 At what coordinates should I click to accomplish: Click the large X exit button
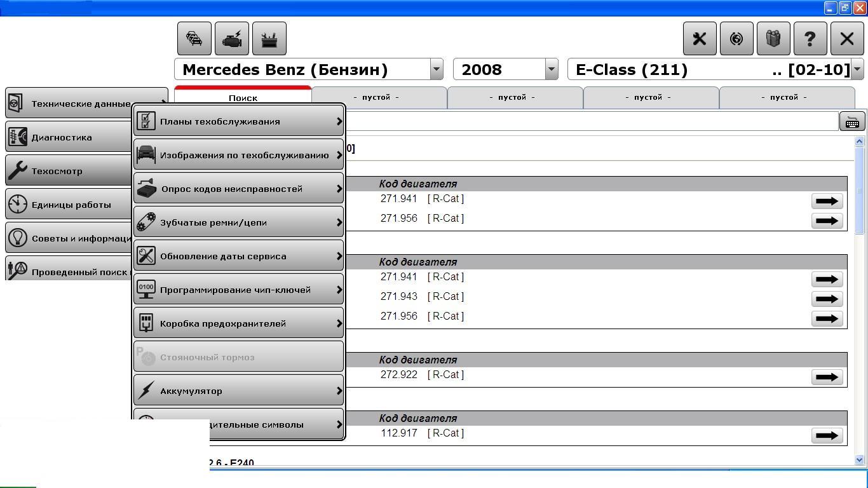[847, 39]
